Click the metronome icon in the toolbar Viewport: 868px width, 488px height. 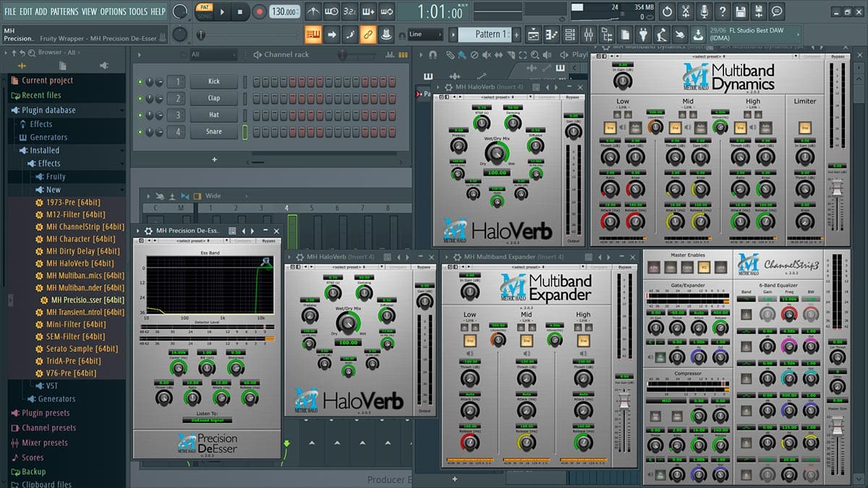[313, 12]
